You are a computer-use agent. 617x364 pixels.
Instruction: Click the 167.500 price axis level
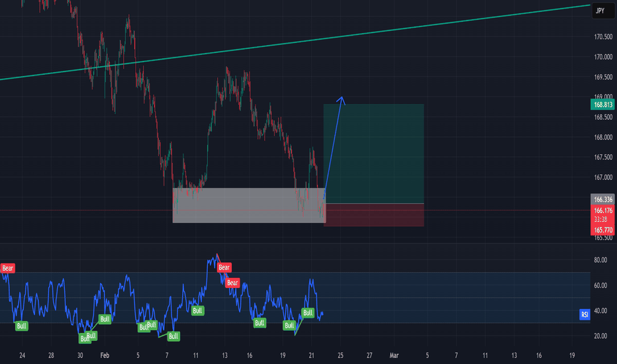click(603, 158)
